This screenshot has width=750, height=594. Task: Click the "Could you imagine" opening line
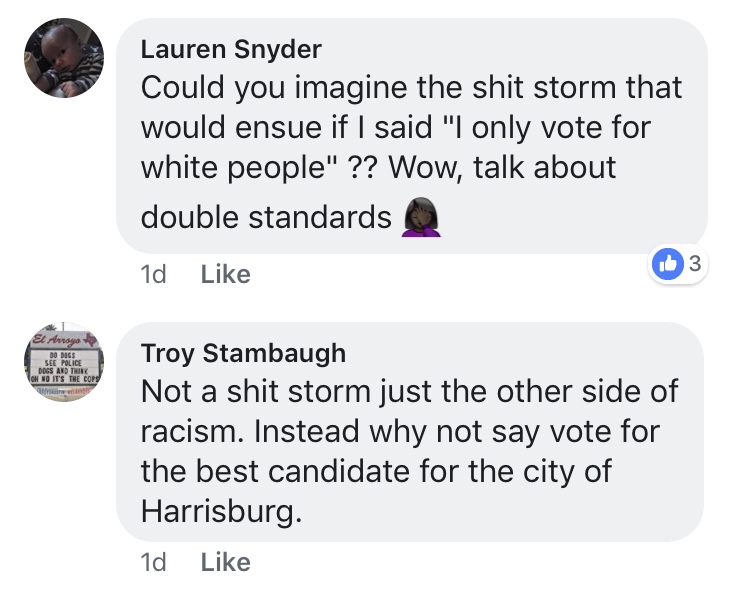pyautogui.click(x=272, y=87)
